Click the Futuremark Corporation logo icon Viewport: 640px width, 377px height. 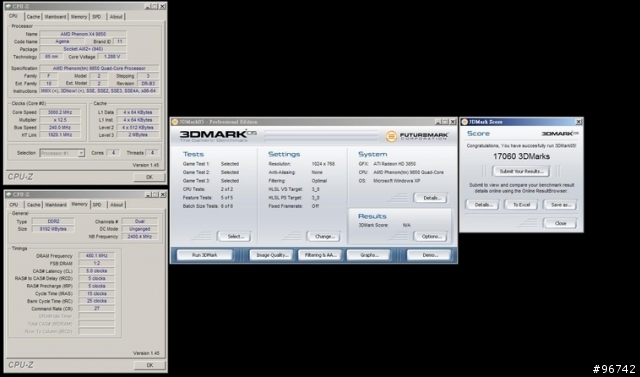click(x=391, y=136)
